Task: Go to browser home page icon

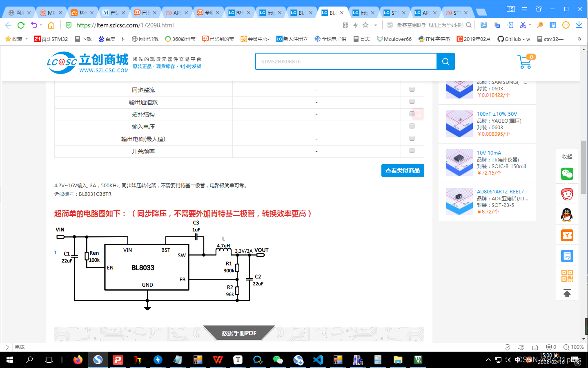Action: click(x=51, y=25)
